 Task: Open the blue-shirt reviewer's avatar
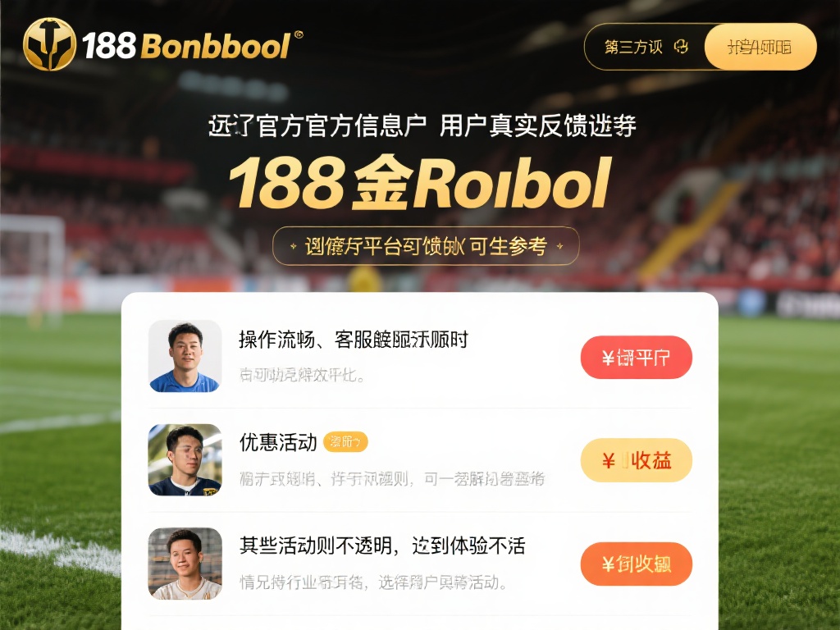pos(185,356)
